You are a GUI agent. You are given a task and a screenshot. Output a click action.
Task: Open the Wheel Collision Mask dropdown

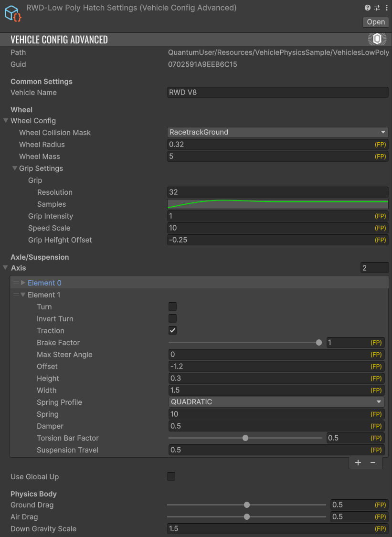tap(278, 132)
